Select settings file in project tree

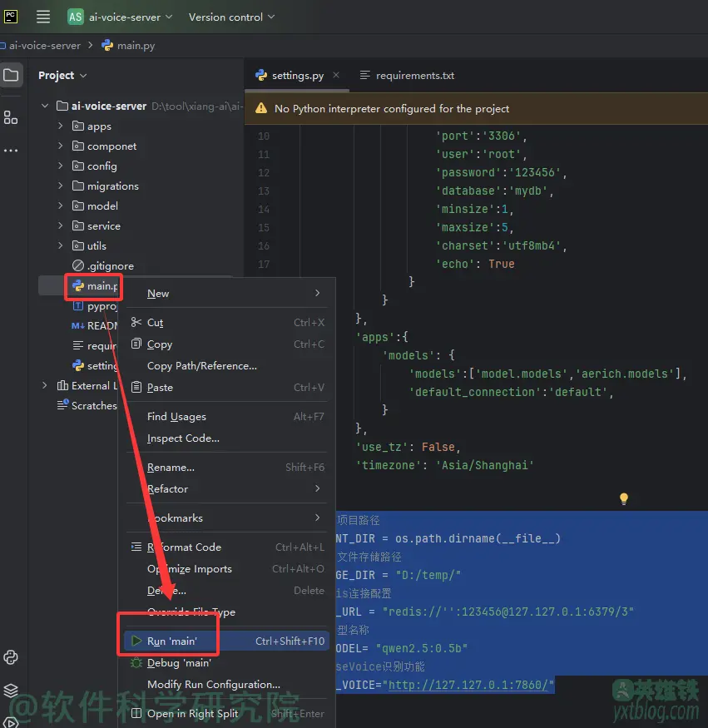click(x=95, y=366)
